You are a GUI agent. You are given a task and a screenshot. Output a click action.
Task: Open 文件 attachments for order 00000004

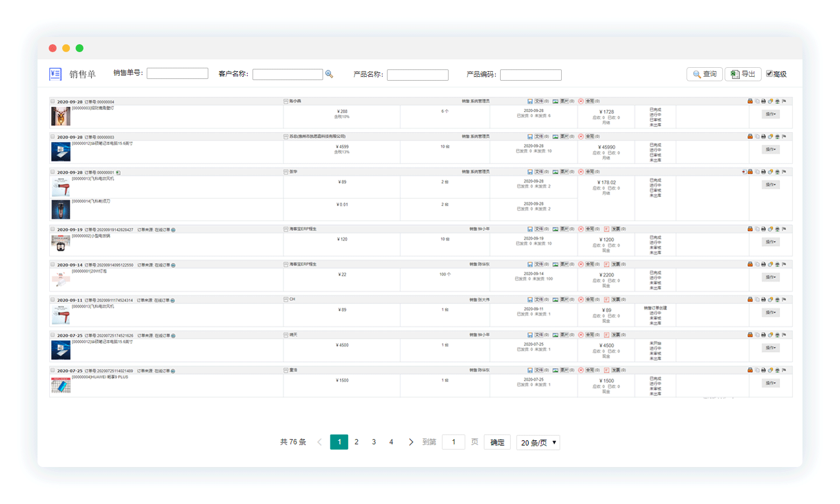click(x=538, y=101)
